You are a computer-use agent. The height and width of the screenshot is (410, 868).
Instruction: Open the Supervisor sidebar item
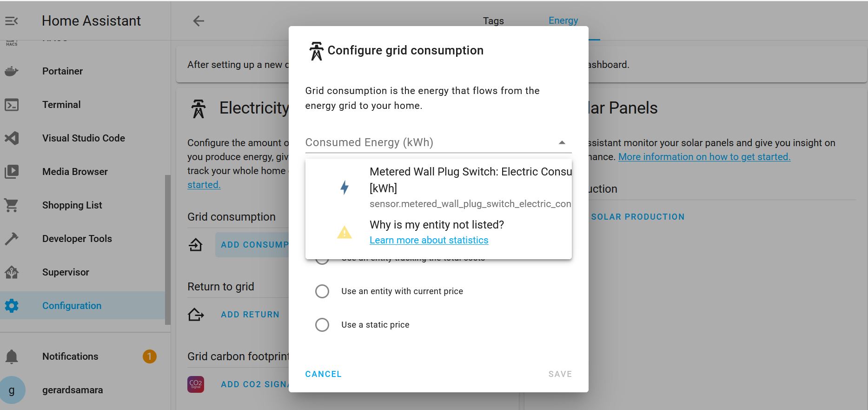pyautogui.click(x=66, y=272)
